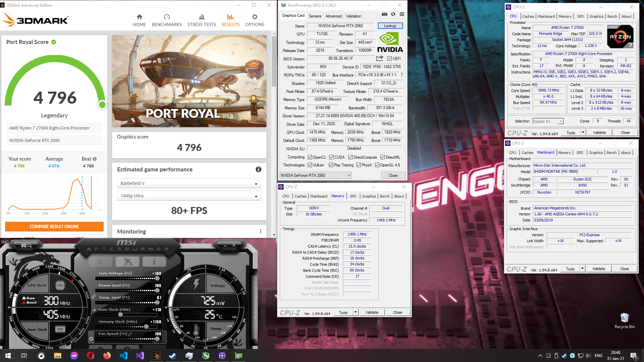
Task: Open the Monitoring section's three-dot menu
Action: pyautogui.click(x=260, y=231)
